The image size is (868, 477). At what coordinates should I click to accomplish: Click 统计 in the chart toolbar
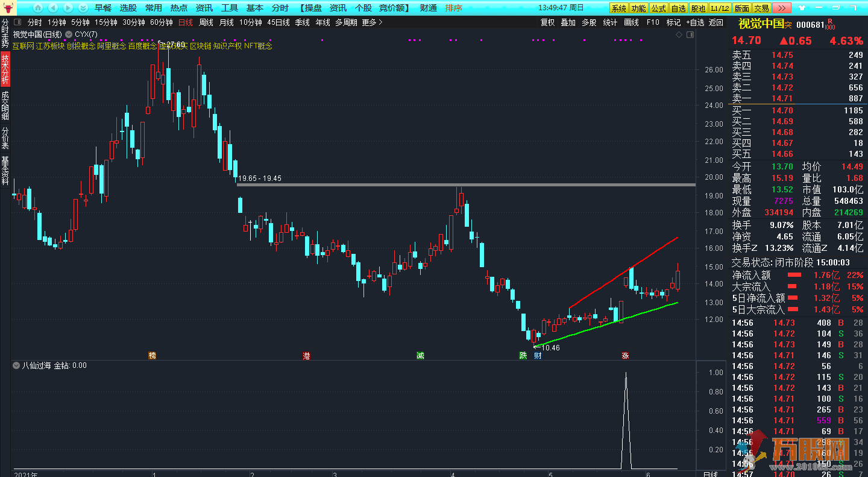point(610,22)
